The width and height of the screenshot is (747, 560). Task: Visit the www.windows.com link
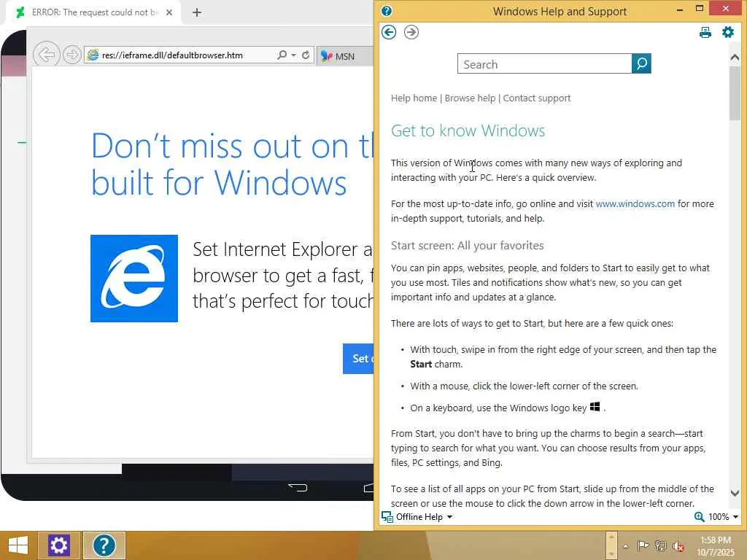tap(635, 204)
